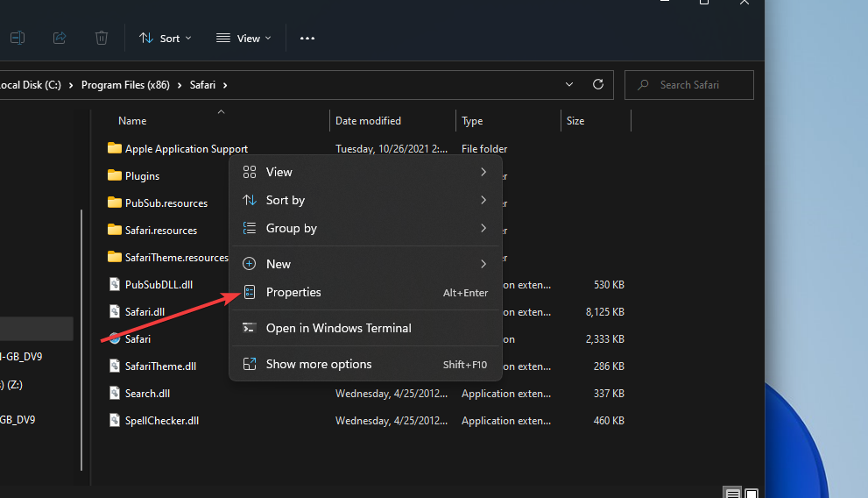Switch to large thumbnails view via status bar icon
868x498 pixels.
[752, 493]
